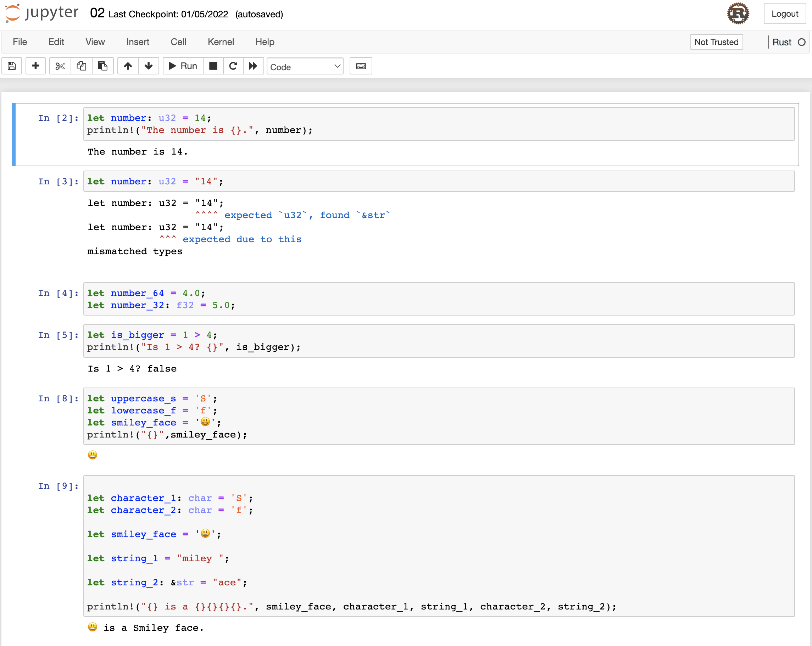Restart the kernel with the circular arrow icon
812x646 pixels.
pyautogui.click(x=233, y=66)
